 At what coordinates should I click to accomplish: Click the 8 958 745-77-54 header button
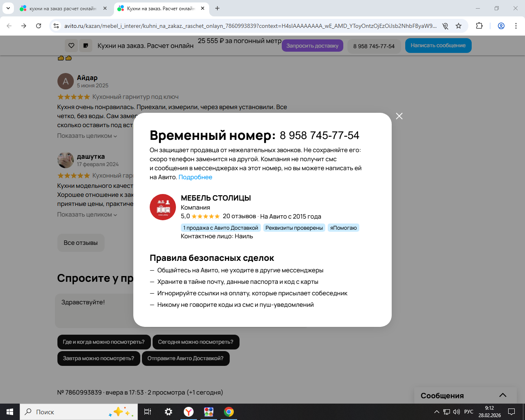coord(374,46)
